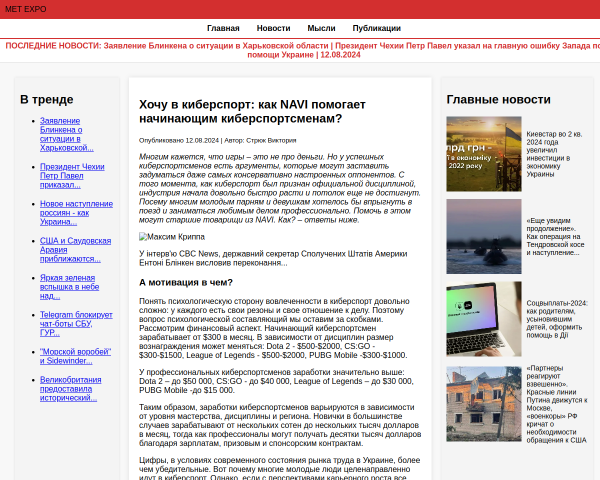Open trending link Telegram блокирует чат-боты СБУ
Screen dimensions: 600x480
pos(76,324)
